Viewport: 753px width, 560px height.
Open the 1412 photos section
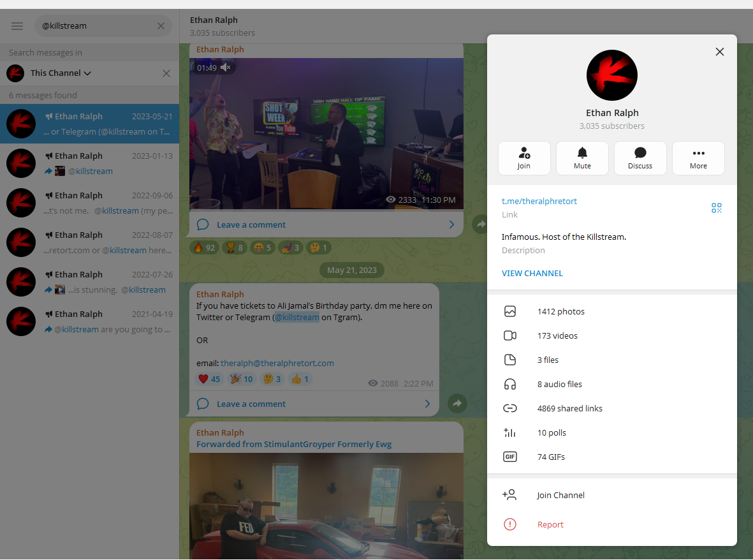pyautogui.click(x=612, y=312)
